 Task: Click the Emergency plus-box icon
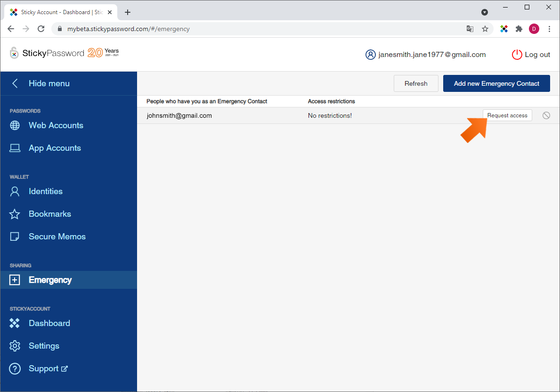tap(15, 280)
